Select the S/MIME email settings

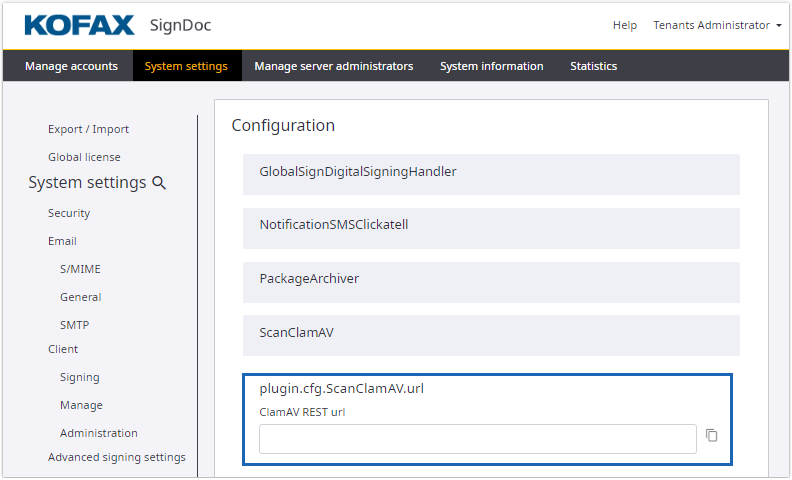[80, 269]
